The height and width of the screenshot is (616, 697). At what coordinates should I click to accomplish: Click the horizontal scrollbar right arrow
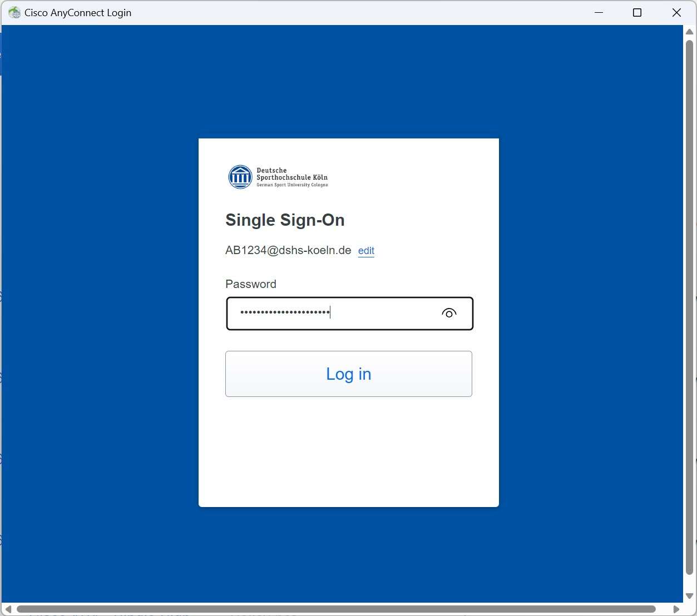tap(676, 609)
